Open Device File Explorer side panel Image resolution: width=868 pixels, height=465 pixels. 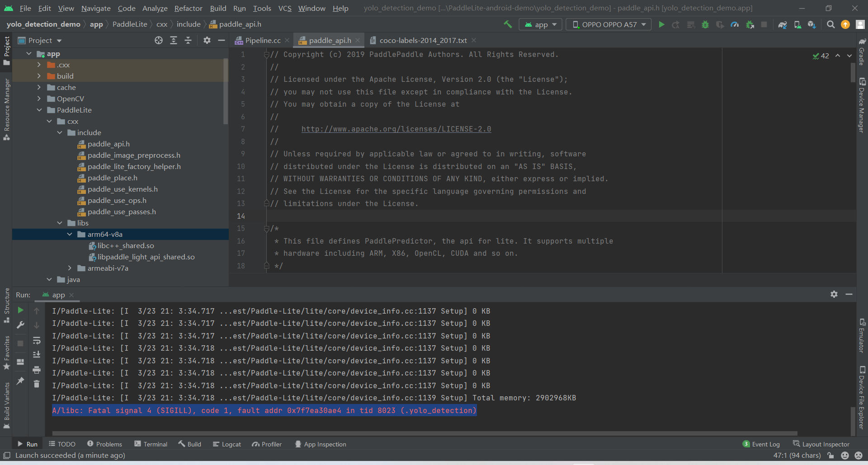click(x=862, y=397)
